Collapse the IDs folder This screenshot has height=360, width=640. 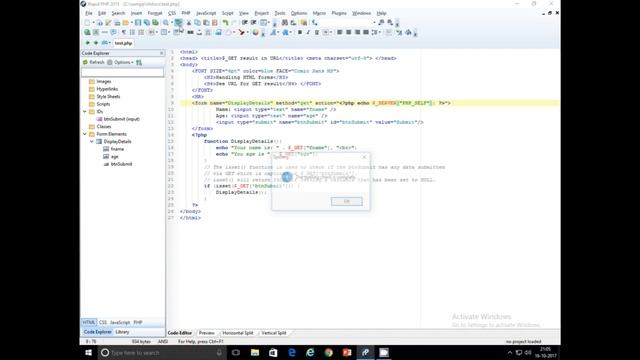85,111
